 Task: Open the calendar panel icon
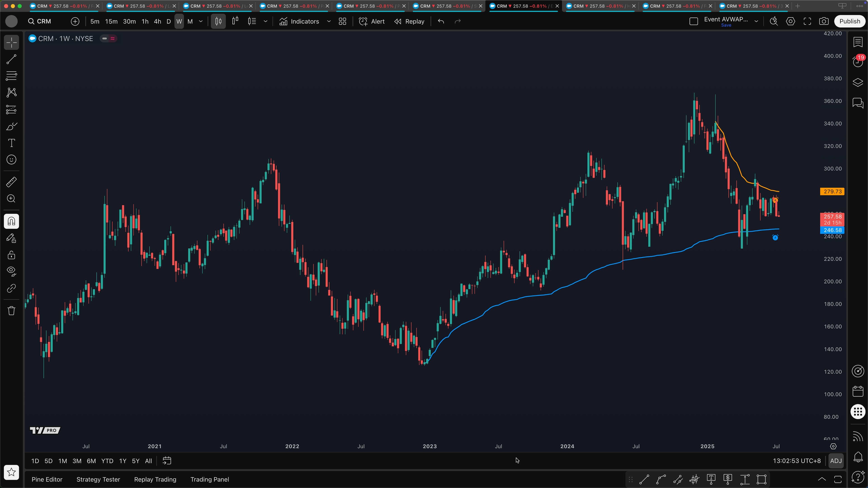(x=858, y=391)
